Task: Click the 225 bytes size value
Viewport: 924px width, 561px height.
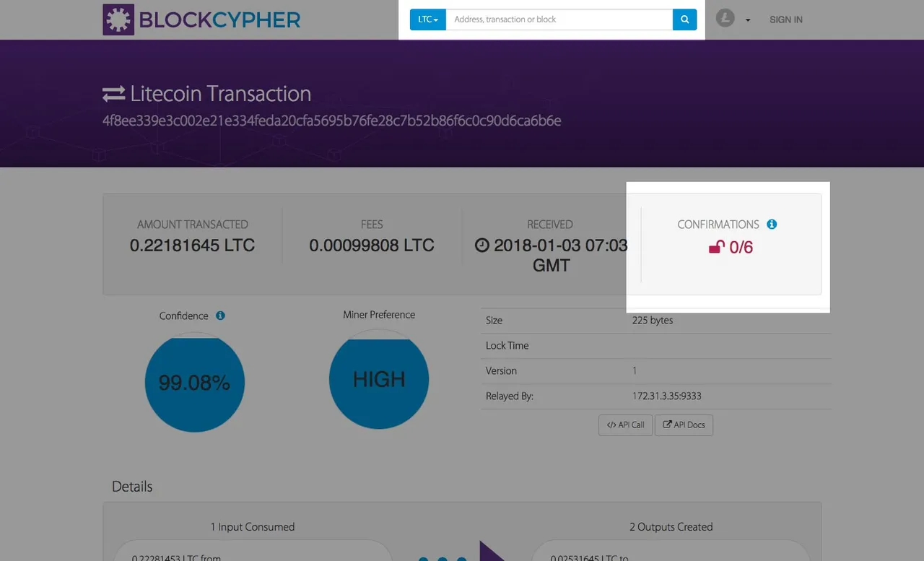Action: pos(653,320)
